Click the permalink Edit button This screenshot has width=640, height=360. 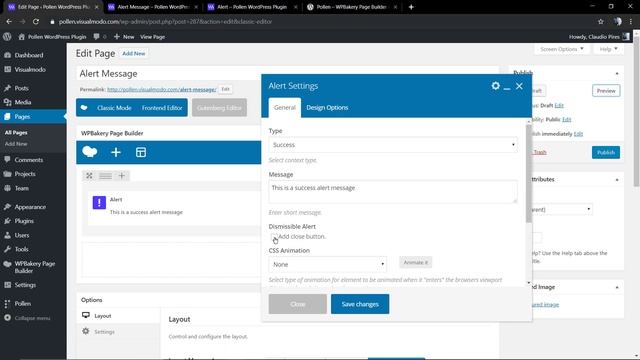click(225, 89)
